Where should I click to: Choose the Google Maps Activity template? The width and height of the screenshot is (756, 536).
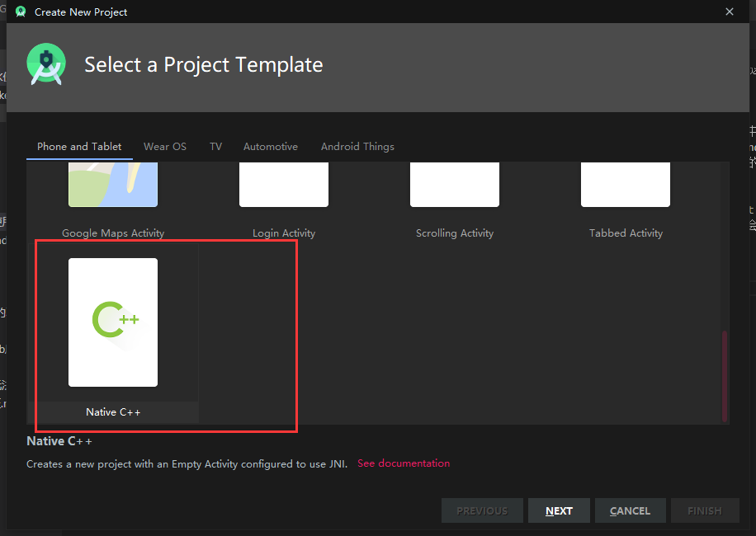(113, 185)
